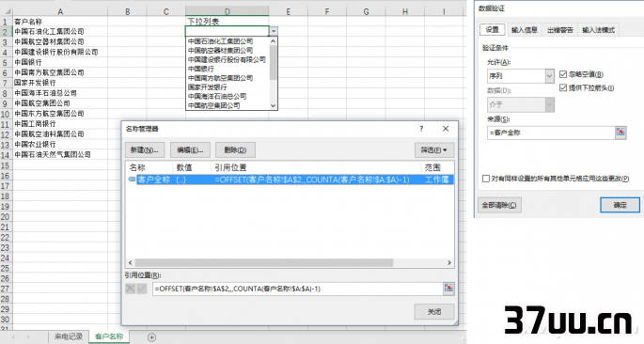The image size is (644, 344).
Task: Click the 新建 button in name manager
Action: click(145, 150)
